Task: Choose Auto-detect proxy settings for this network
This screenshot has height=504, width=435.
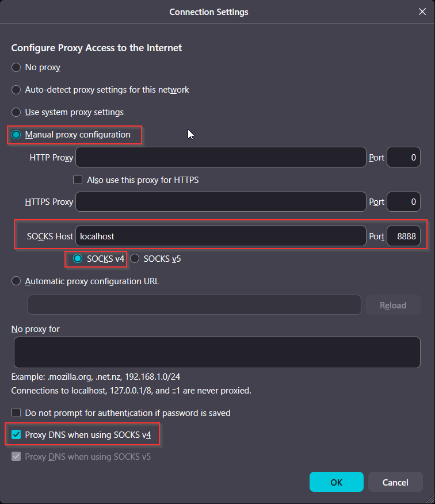Action: click(x=17, y=90)
